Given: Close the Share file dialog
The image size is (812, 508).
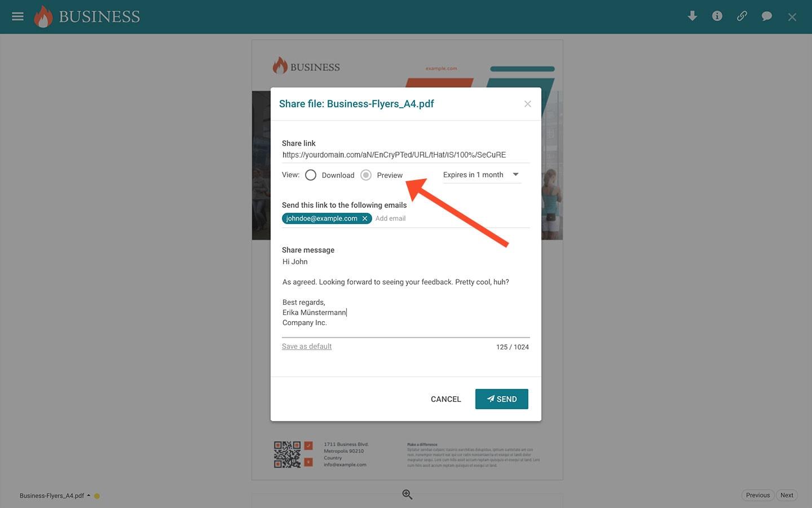Looking at the screenshot, I should 528,104.
